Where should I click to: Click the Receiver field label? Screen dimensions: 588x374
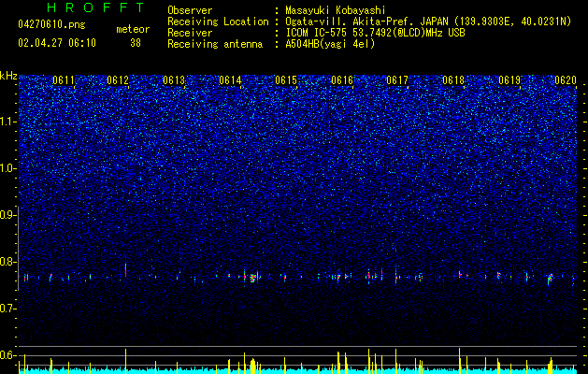(190, 33)
